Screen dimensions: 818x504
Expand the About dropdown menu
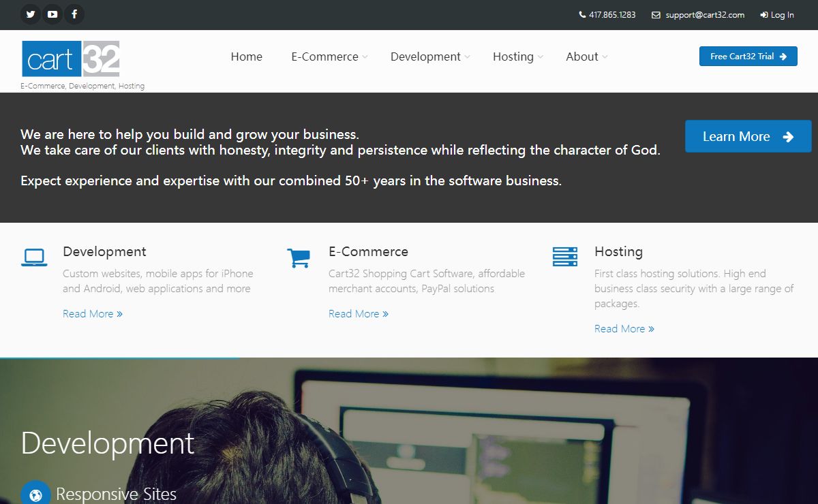(x=586, y=57)
